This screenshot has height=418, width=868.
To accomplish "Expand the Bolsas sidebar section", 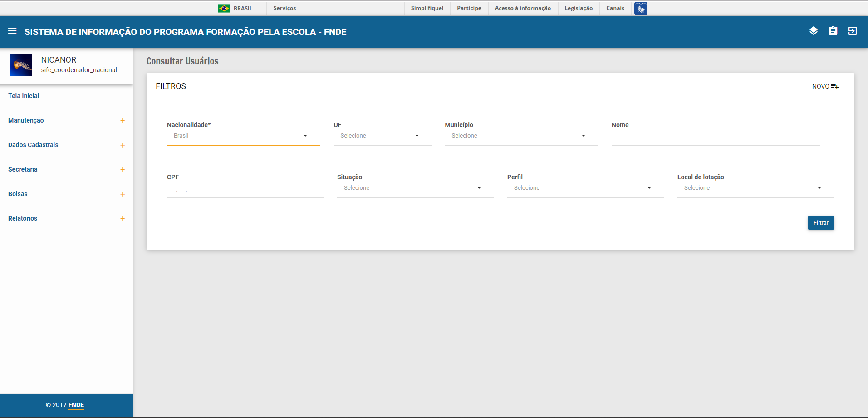I will 122,194.
